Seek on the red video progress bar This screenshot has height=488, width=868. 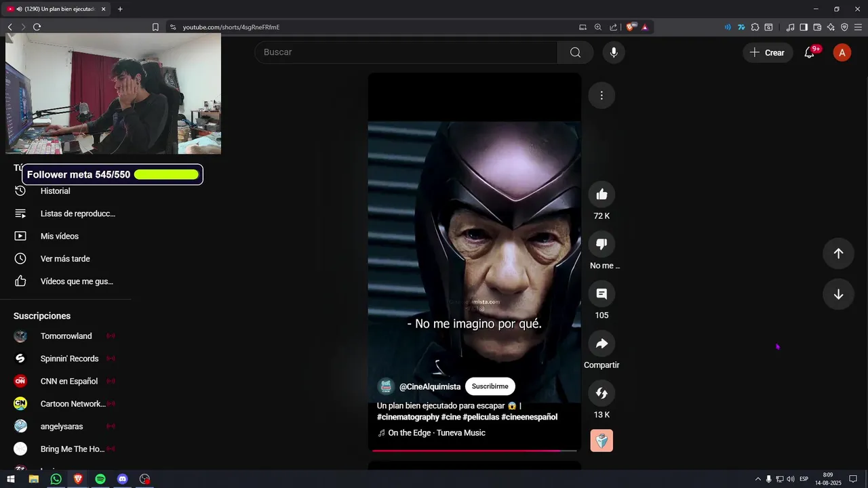474,450
